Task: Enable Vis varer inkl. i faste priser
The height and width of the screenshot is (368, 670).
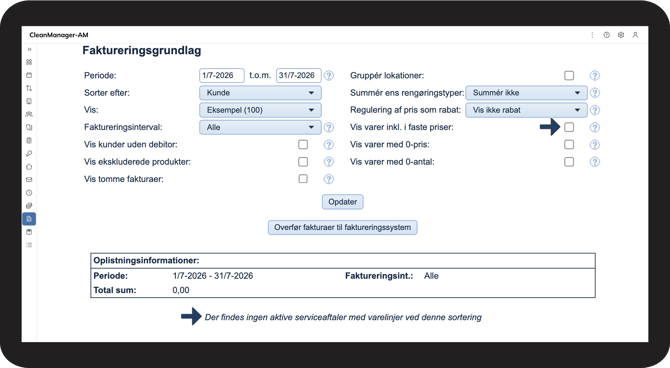Action: click(x=569, y=127)
